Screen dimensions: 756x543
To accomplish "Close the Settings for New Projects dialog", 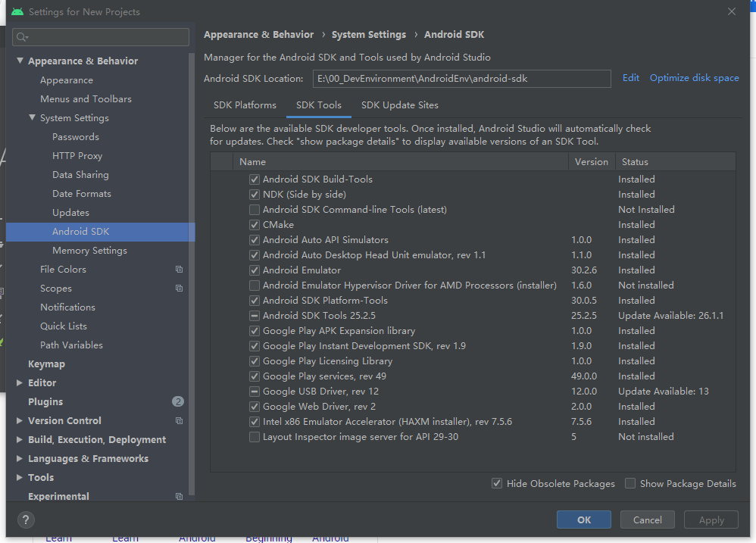I will [732, 11].
